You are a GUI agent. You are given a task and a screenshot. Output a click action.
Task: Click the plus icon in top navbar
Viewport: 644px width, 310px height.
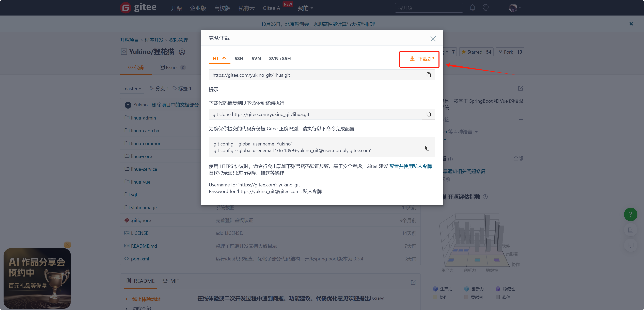pos(499,8)
